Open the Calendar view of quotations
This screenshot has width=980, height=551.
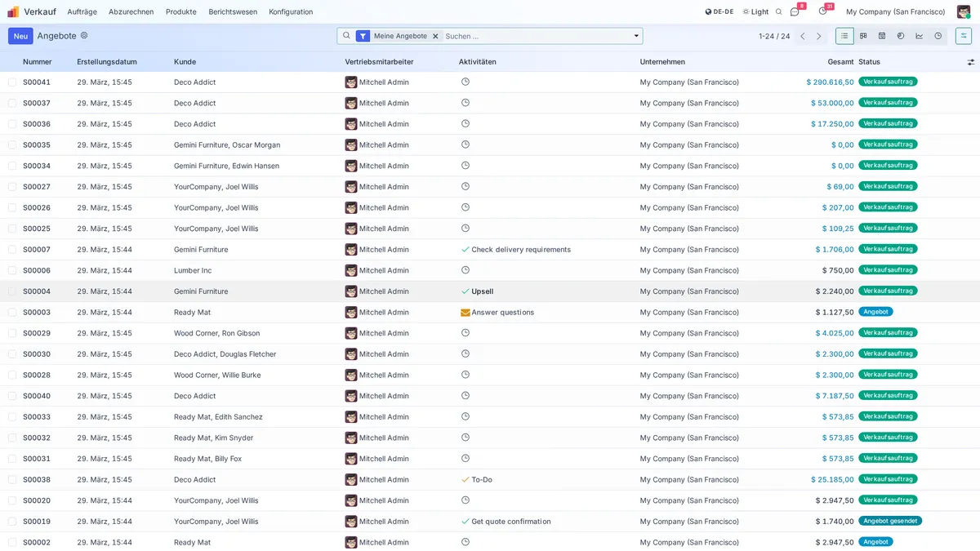(883, 36)
